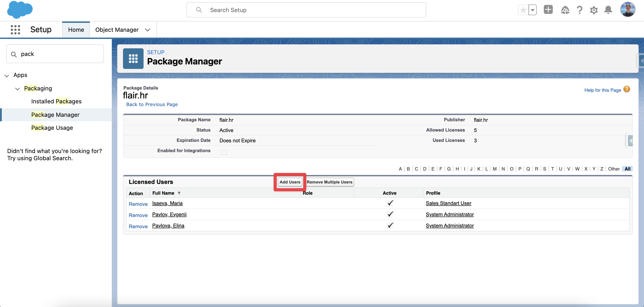
Task: Click the favorites star icon
Action: pos(523,10)
